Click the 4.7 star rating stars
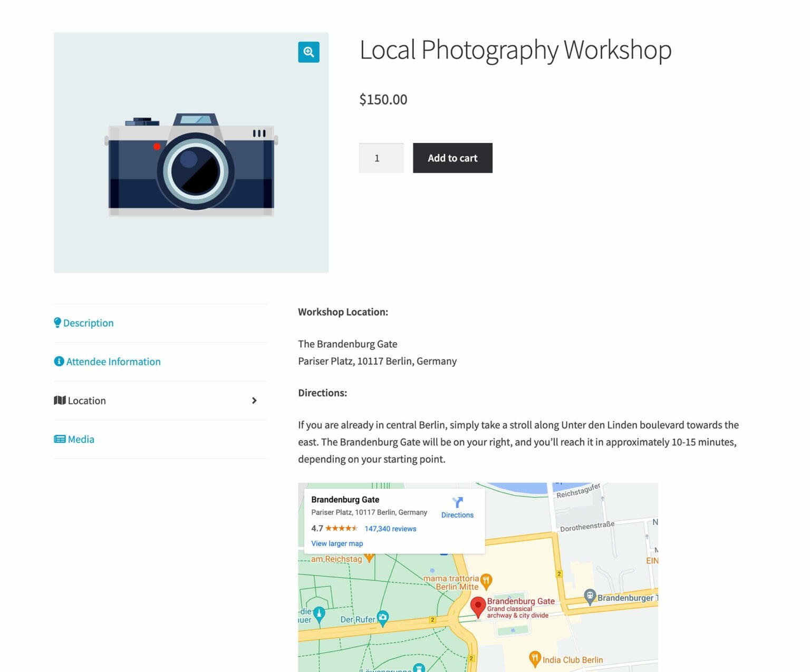 tap(341, 528)
